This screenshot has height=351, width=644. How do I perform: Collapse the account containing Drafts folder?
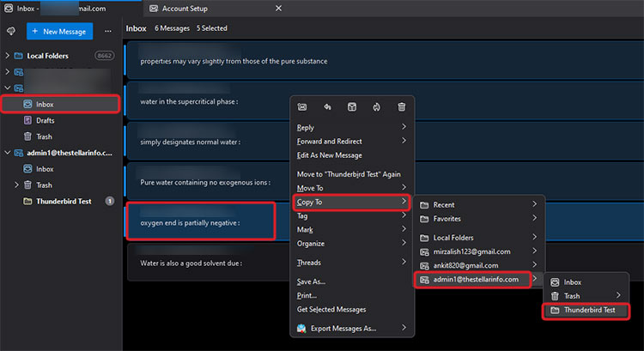coord(7,88)
